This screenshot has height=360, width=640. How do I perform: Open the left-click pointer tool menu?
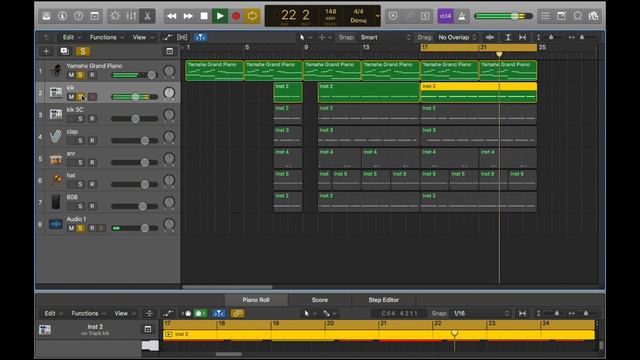tap(305, 37)
